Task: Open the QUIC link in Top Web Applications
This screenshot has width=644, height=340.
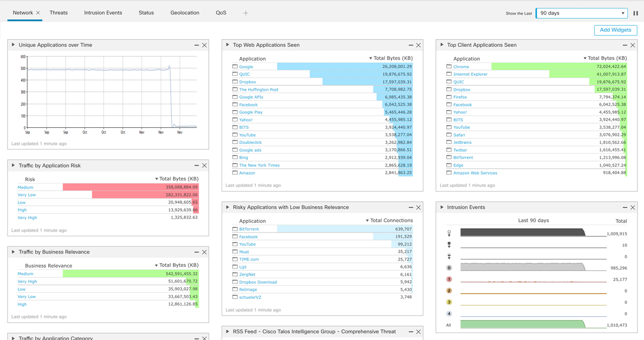Action: 244,74
